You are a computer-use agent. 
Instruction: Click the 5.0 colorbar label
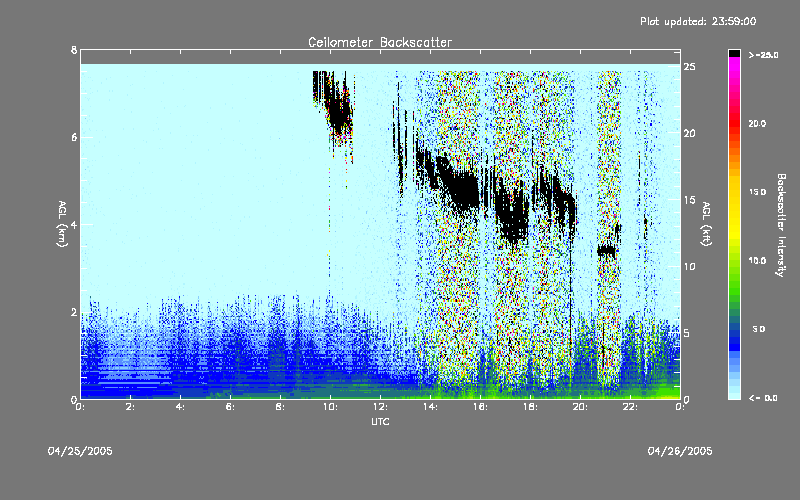759,329
